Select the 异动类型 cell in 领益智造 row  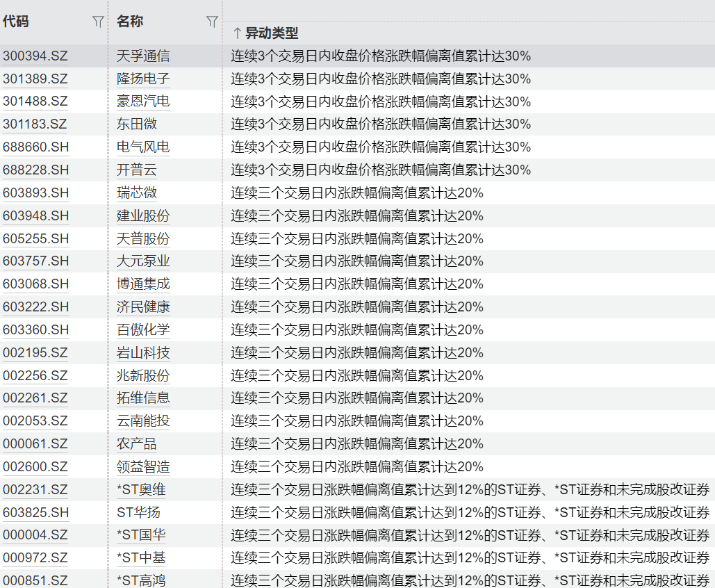click(469, 466)
